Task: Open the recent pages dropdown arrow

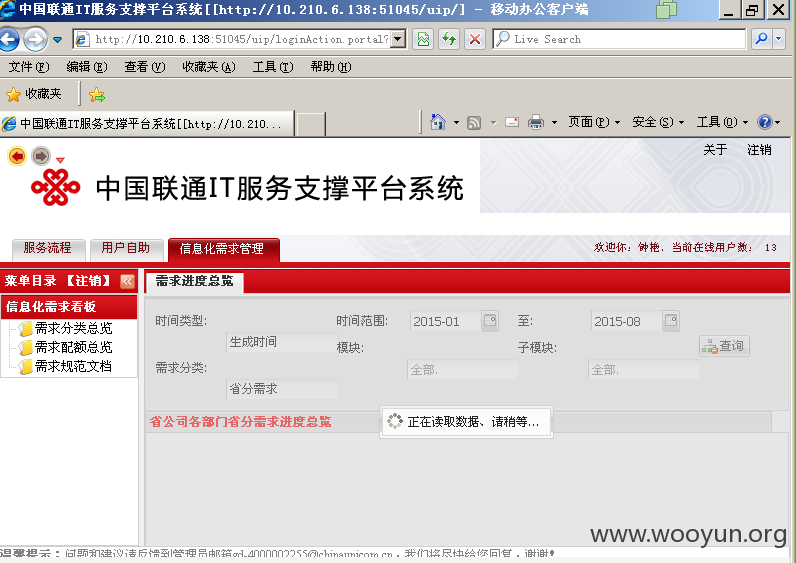Action: coord(57,40)
